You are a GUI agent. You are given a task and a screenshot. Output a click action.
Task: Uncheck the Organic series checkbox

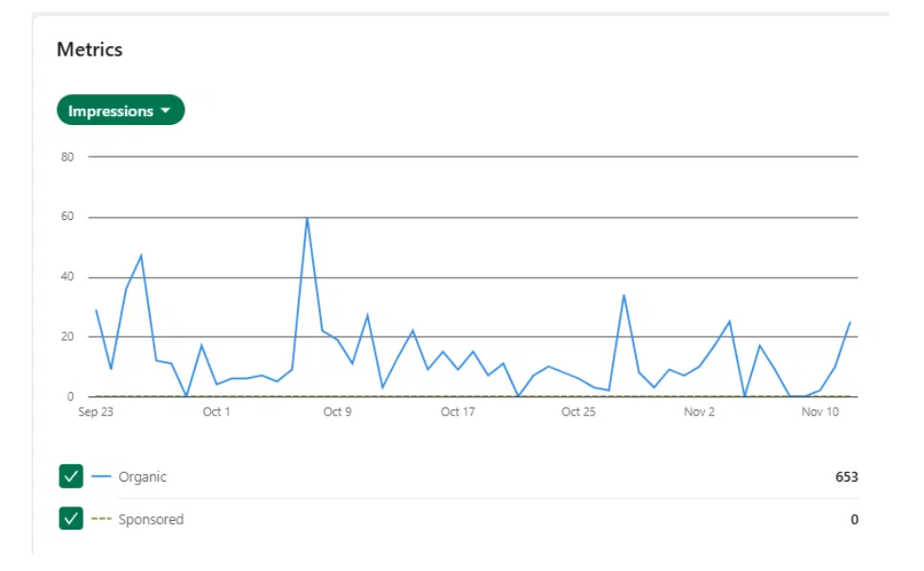(71, 477)
